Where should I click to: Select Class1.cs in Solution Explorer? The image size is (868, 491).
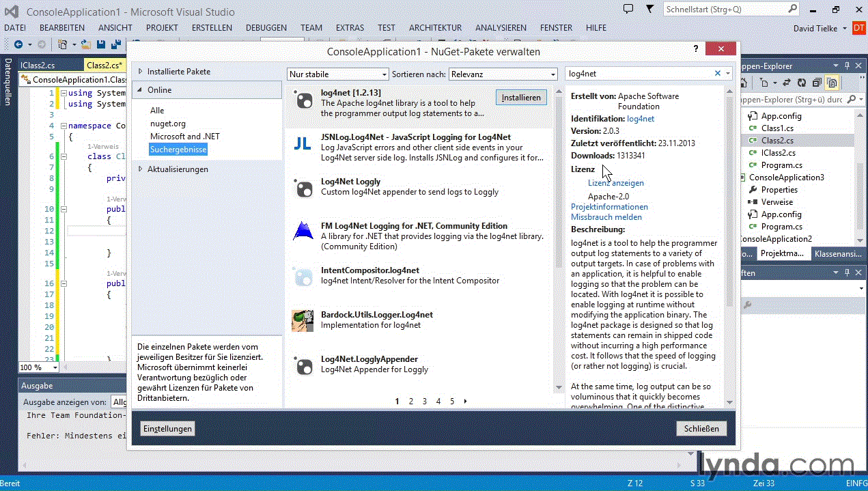pyautogui.click(x=777, y=128)
